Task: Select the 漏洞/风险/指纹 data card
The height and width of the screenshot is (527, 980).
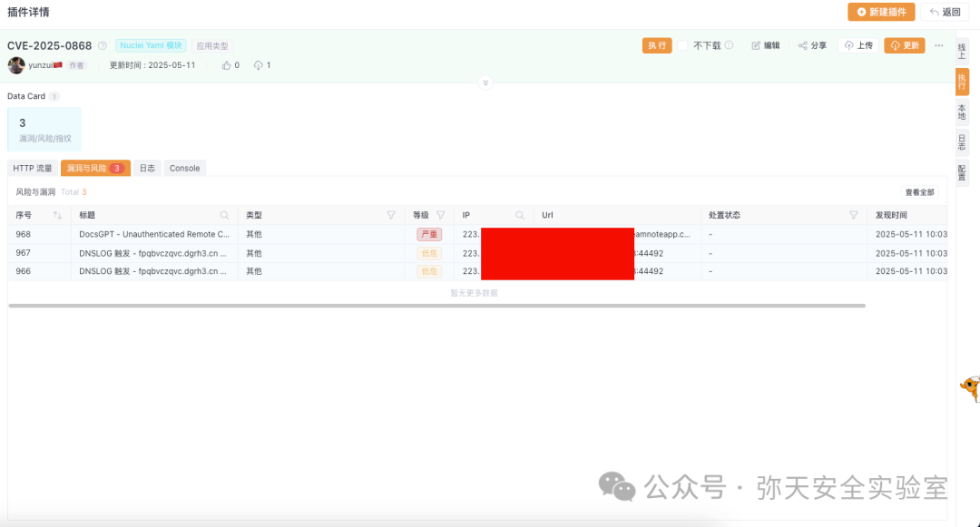Action: coord(44,129)
